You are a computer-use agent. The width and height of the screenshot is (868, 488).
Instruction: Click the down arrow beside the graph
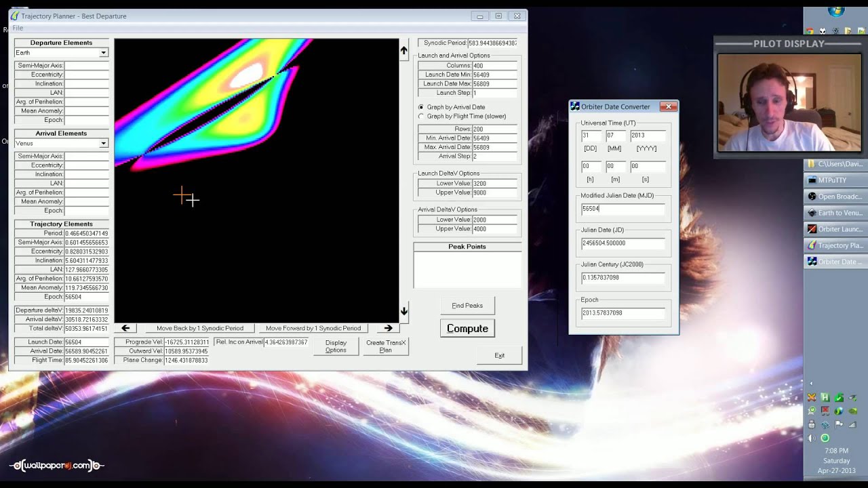pos(404,311)
